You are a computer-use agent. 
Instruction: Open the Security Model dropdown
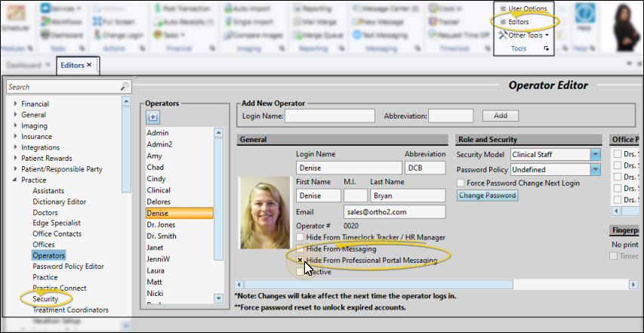tap(595, 154)
